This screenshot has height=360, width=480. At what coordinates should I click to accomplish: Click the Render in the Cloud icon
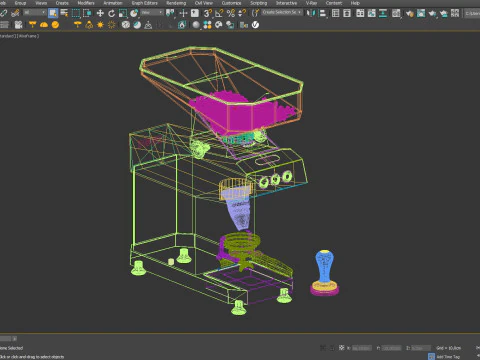pos(444,13)
